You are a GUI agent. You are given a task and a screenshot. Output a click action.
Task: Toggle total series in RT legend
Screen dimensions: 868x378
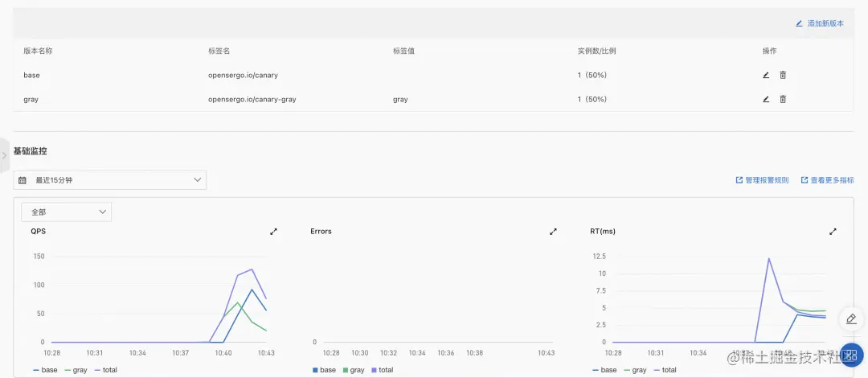pos(665,370)
